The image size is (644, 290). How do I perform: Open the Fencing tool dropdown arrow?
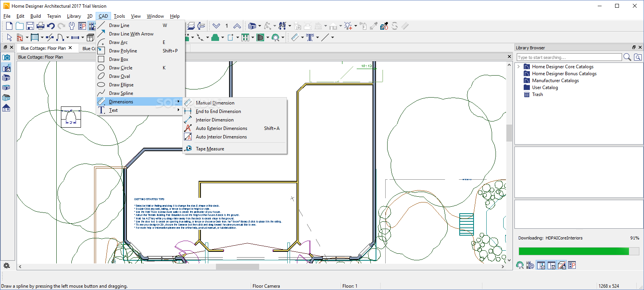(x=253, y=37)
